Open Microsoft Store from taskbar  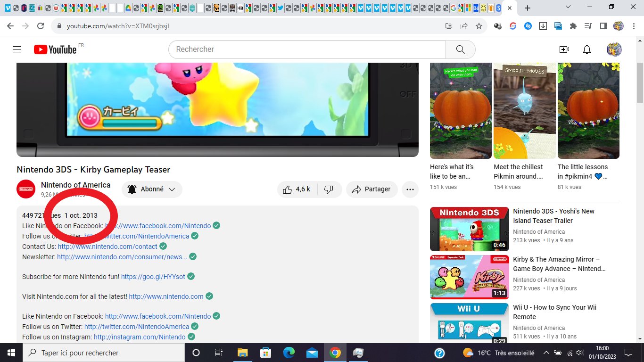[266, 353]
